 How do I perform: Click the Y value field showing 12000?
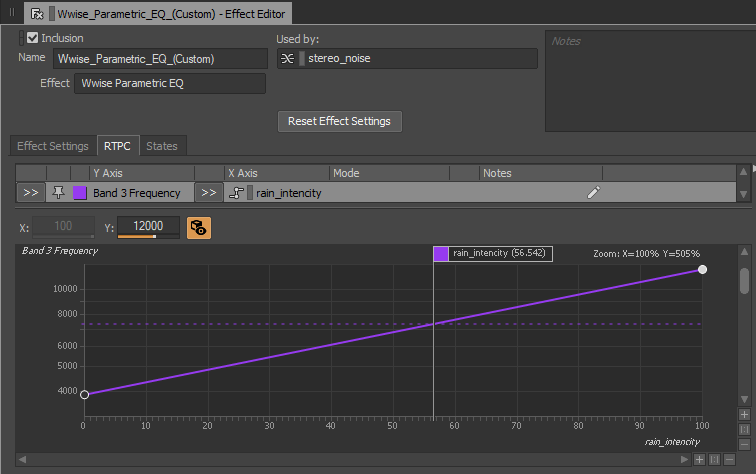point(148,226)
